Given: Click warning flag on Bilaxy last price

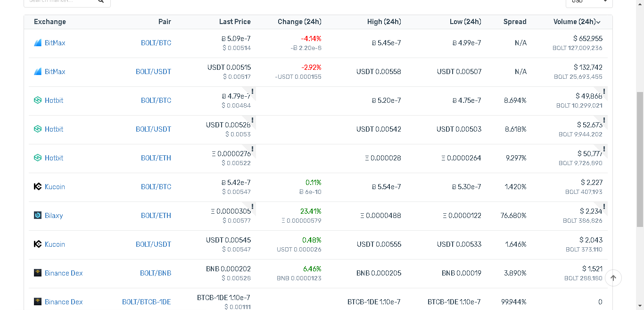Looking at the screenshot, I should (x=253, y=207).
